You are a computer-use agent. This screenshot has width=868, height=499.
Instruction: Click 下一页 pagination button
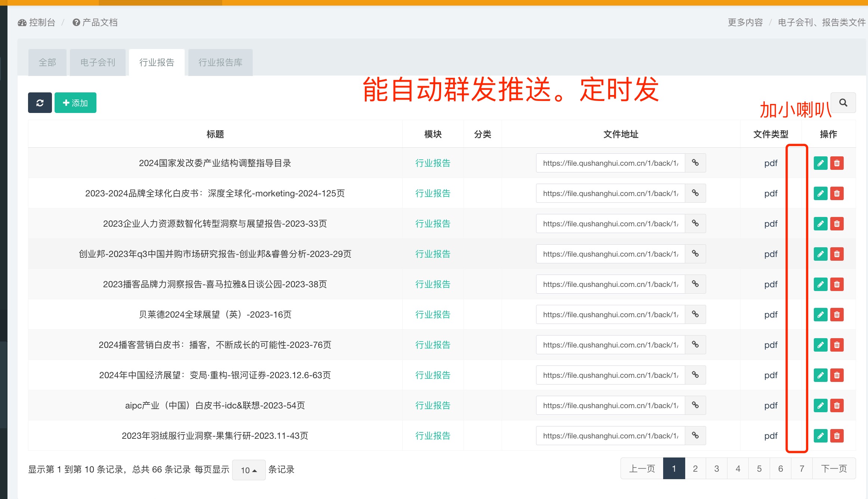834,469
